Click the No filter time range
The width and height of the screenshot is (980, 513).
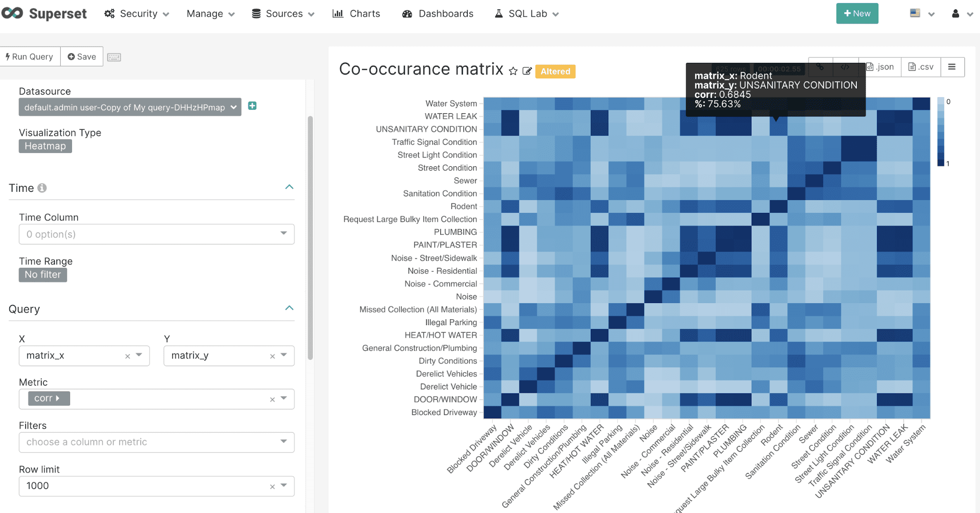coord(43,275)
